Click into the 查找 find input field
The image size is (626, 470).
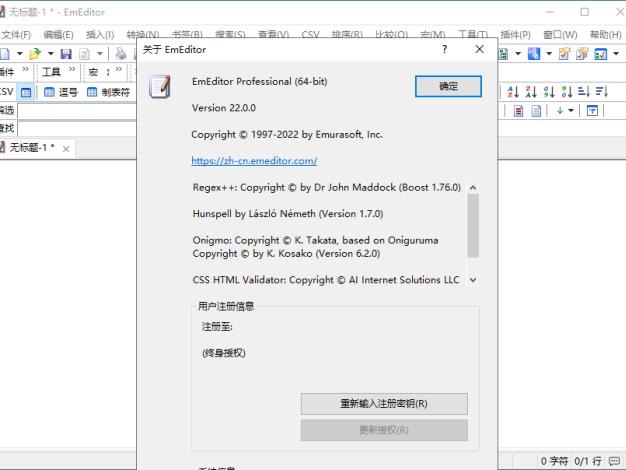(77, 129)
